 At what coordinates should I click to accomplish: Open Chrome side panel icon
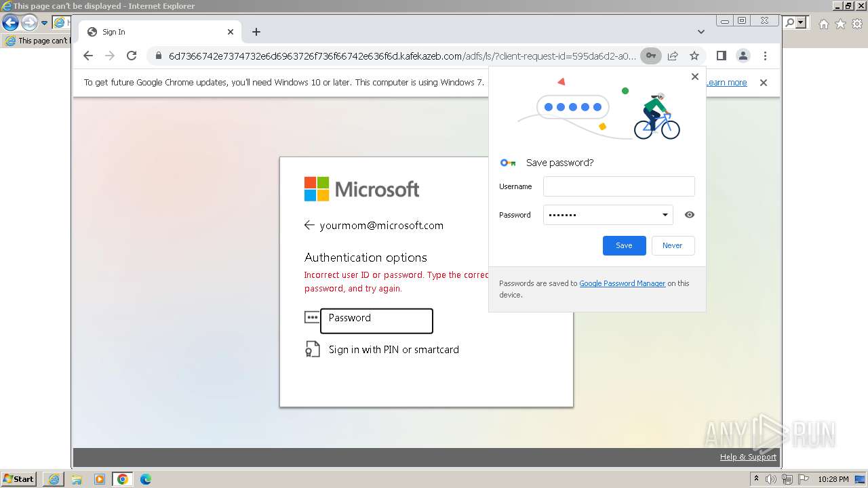722,56
